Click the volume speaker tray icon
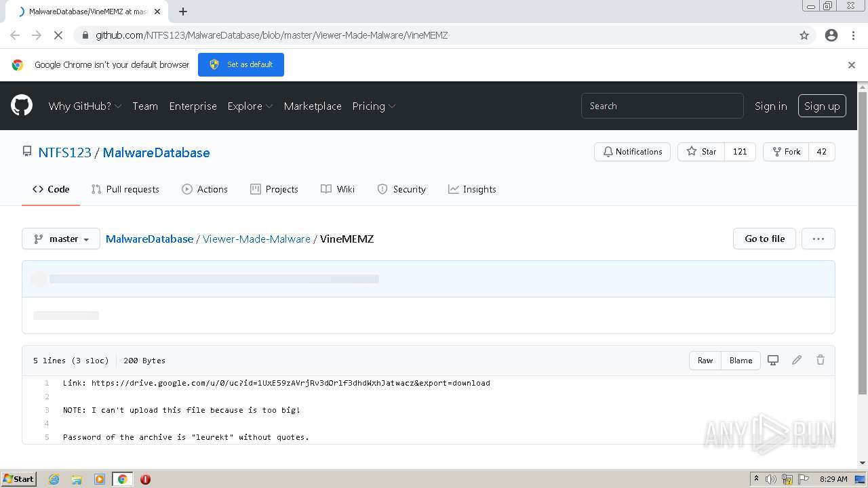868x488 pixels. (x=771, y=479)
